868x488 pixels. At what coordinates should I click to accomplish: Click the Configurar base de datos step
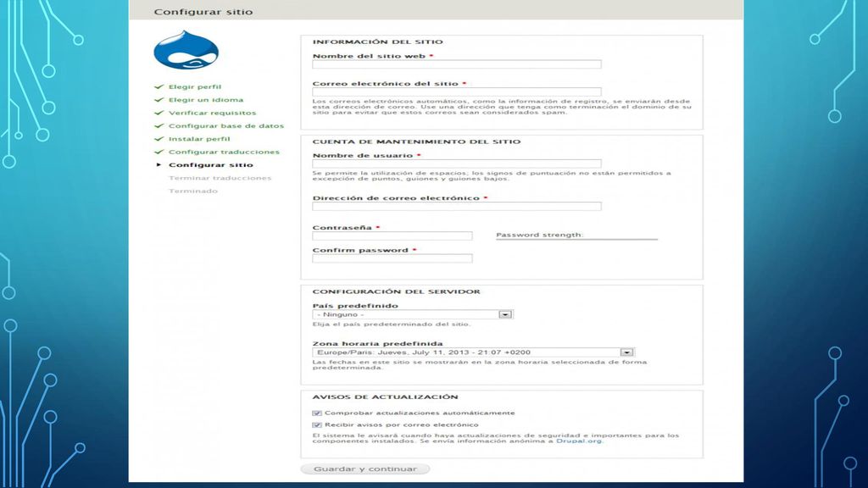coord(226,126)
